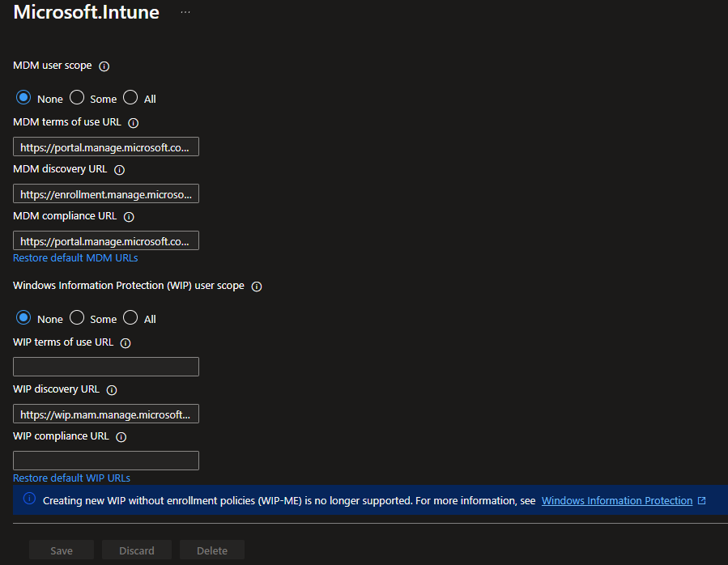Click the 'WIP compliance URL' label
The height and width of the screenshot is (565, 728).
[61, 436]
